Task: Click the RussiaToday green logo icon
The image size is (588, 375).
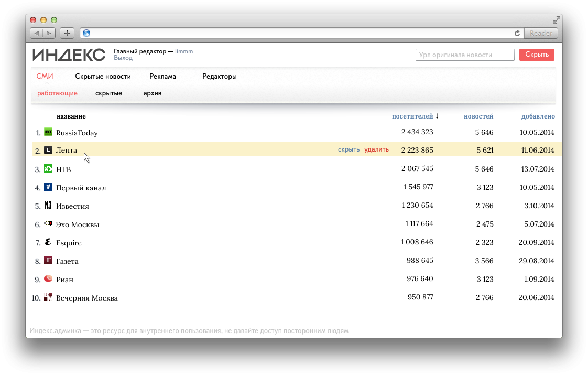Action: pyautogui.click(x=48, y=132)
